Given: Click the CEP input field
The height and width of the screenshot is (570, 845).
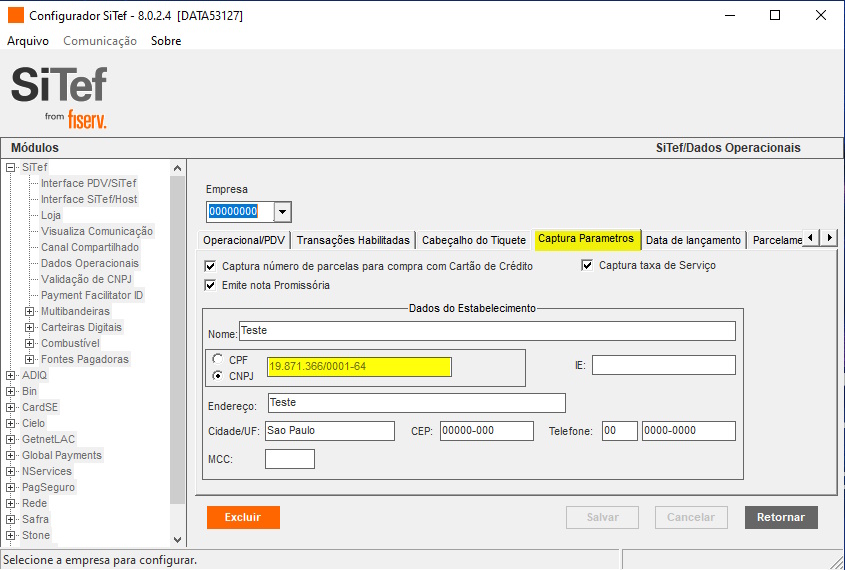Looking at the screenshot, I should tap(487, 431).
